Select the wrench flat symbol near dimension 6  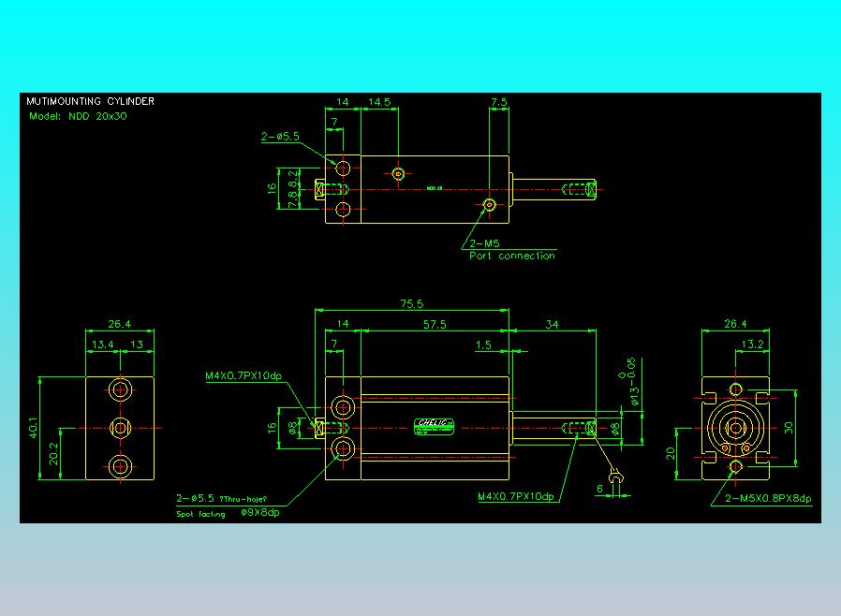[x=615, y=476]
